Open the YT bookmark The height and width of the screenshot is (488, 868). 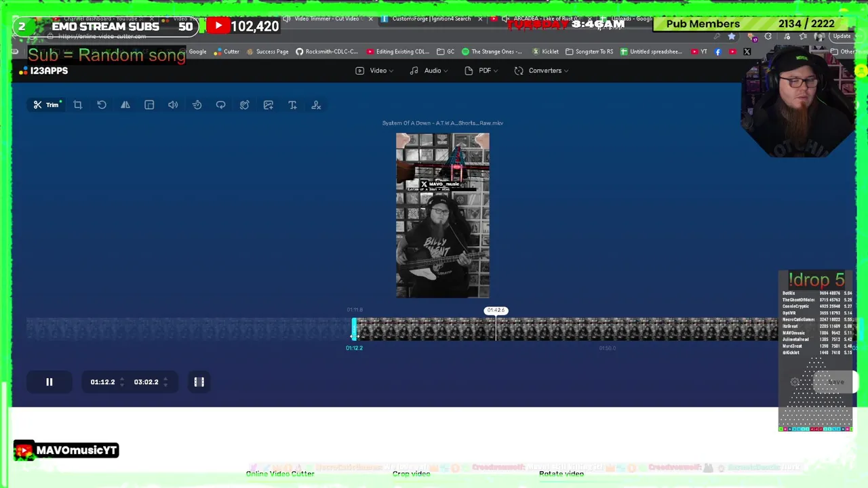(699, 52)
